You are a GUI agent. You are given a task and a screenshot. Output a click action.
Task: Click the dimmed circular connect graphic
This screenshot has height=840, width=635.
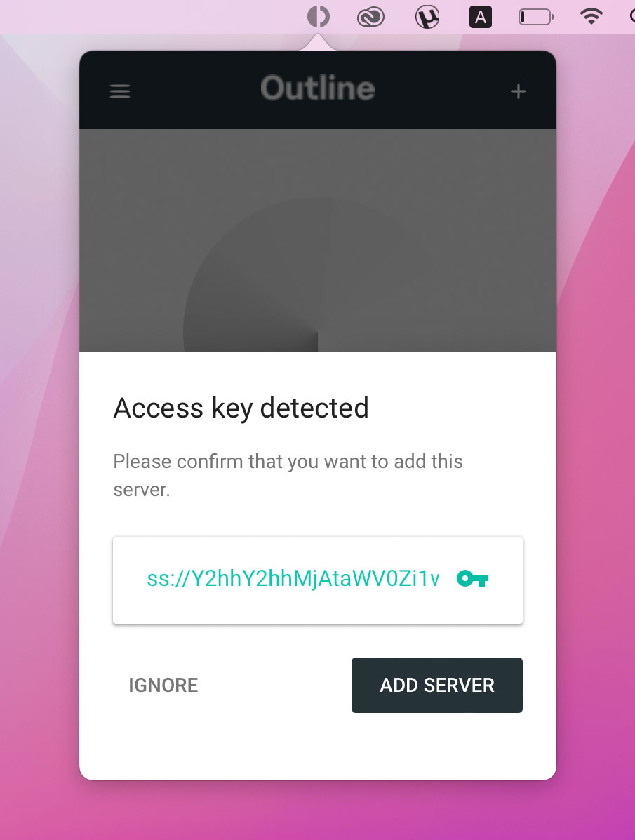coord(318,275)
